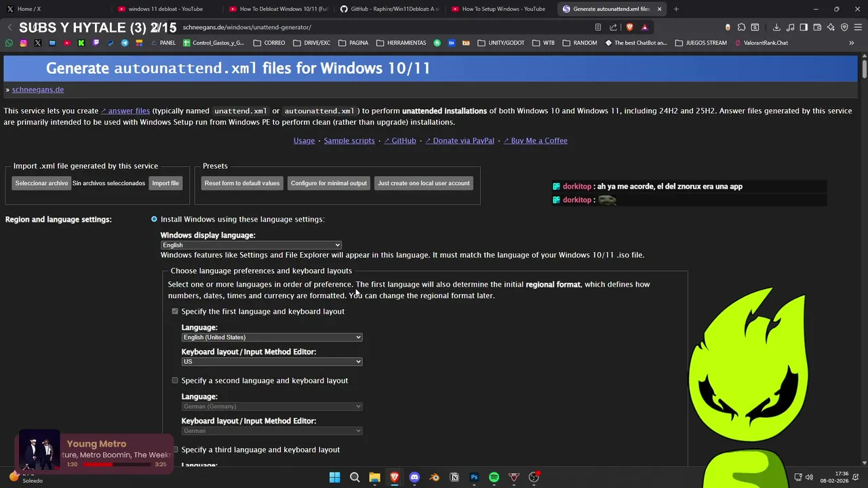Open the Twitch bookmark icon
This screenshot has width=868, height=488.
click(x=96, y=43)
